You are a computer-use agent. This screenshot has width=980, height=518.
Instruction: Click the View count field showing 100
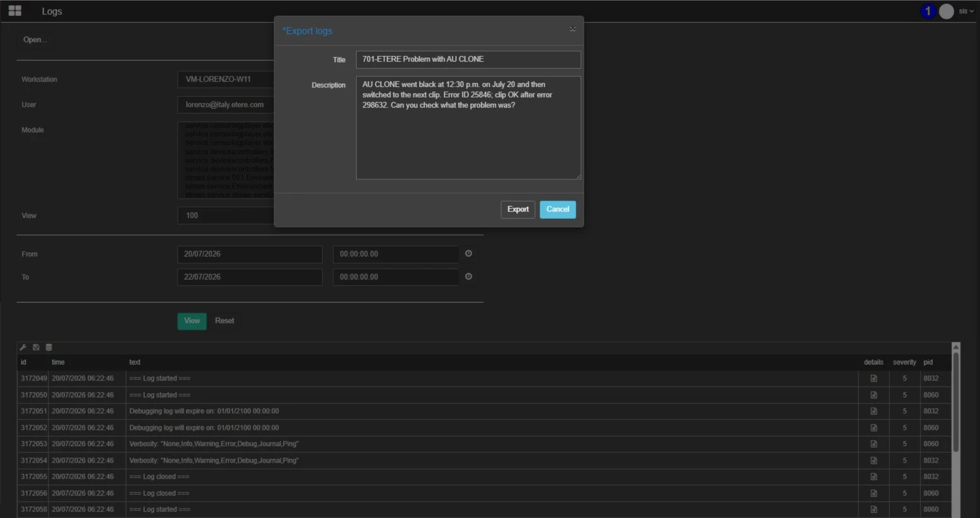[x=226, y=216]
